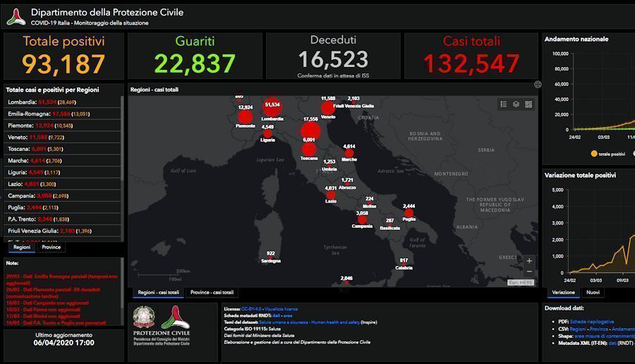635x364 pixels.
Task: Select the P.A. Trento row in regions list
Action: (62, 219)
